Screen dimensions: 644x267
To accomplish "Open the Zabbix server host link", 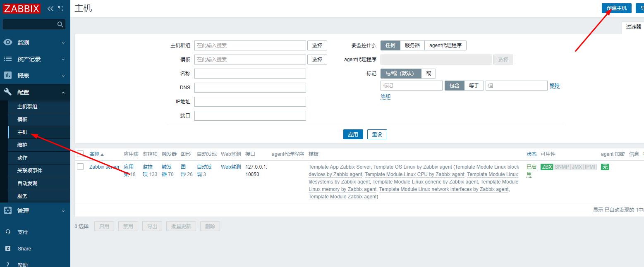I will [104, 167].
